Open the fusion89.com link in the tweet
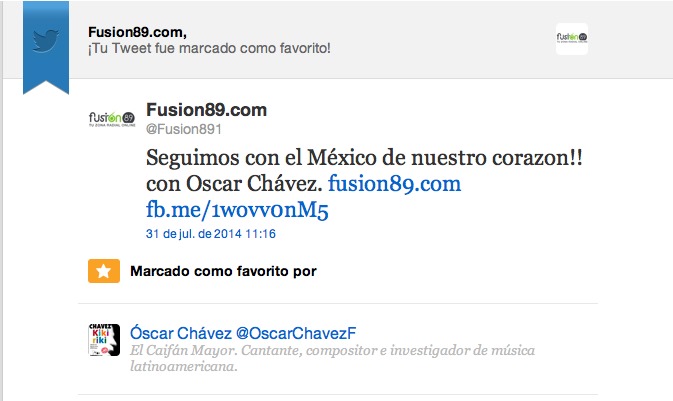673x401 pixels. coord(394,184)
